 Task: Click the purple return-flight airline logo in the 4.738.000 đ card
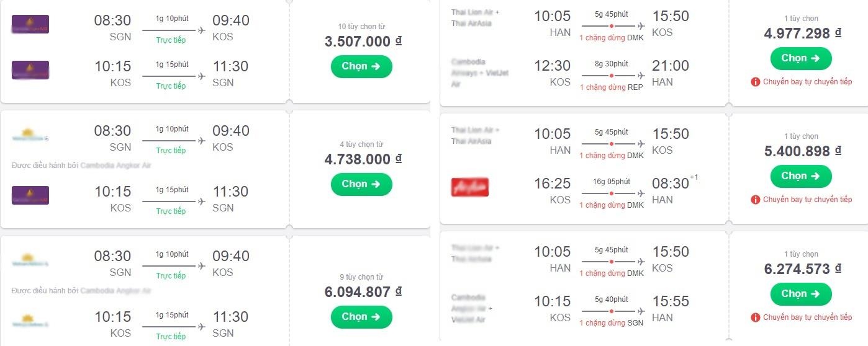pos(30,195)
